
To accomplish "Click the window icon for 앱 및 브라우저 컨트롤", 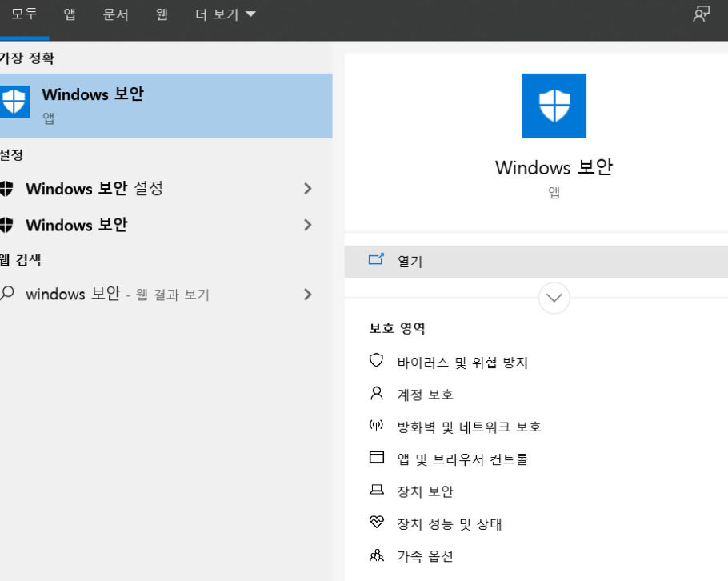I will (x=377, y=457).
